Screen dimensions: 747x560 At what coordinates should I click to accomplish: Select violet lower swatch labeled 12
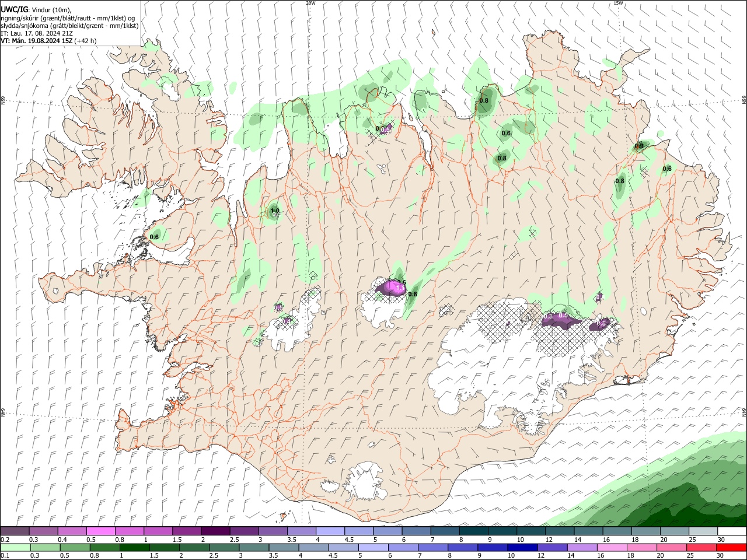pyautogui.click(x=552, y=547)
